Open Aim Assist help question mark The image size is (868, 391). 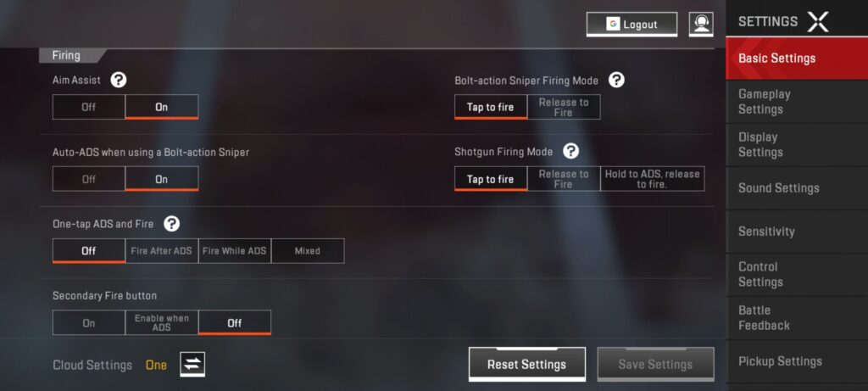tap(119, 80)
